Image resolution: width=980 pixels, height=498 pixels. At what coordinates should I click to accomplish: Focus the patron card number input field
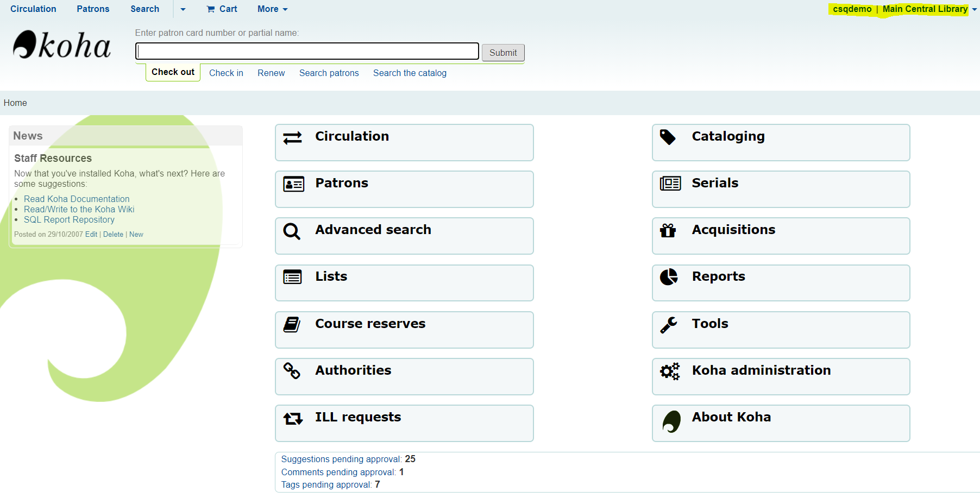tap(307, 52)
